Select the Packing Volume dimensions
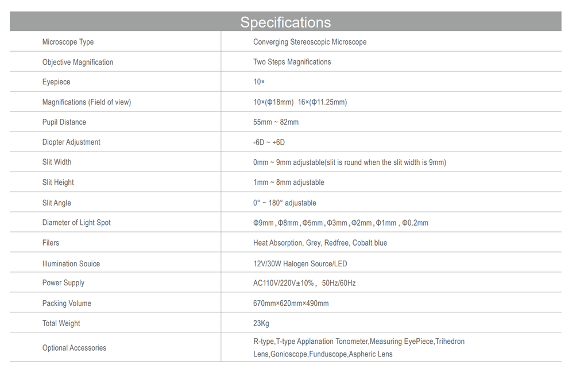The height and width of the screenshot is (376, 588). click(x=291, y=303)
